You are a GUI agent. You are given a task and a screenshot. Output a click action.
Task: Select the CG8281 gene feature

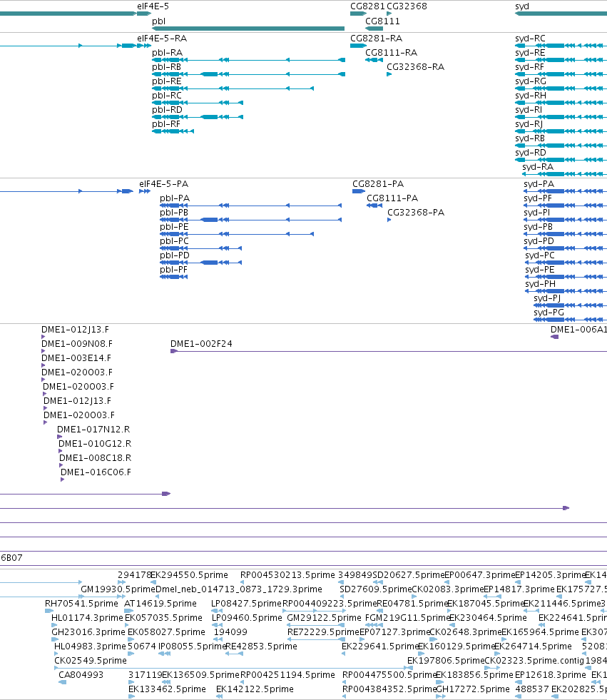pyautogui.click(x=358, y=14)
